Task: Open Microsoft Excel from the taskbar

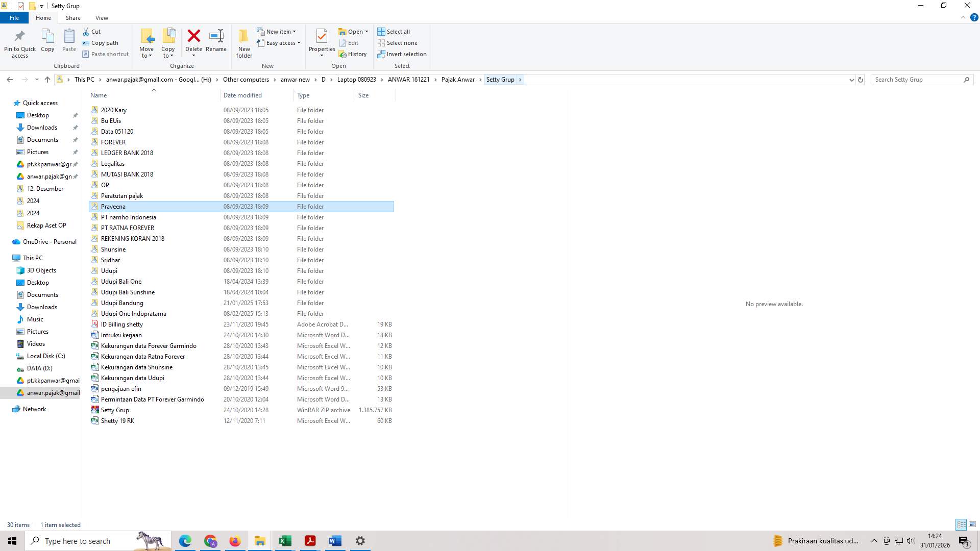Action: tap(285, 540)
